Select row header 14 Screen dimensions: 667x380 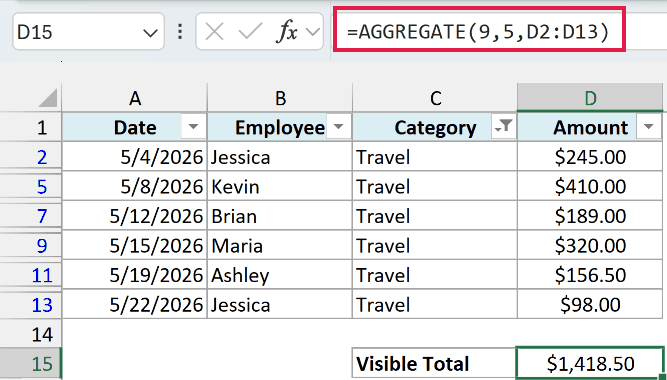tap(31, 334)
